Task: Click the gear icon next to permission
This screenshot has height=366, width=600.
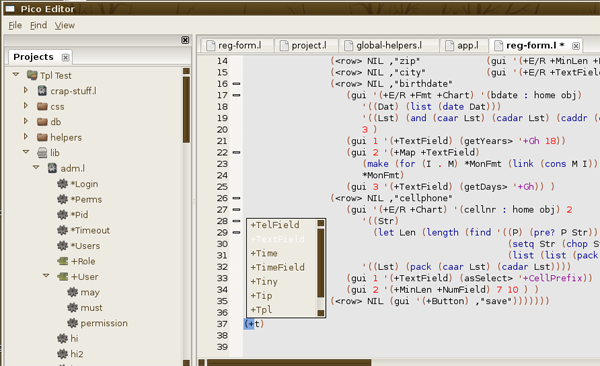Action: [72, 323]
